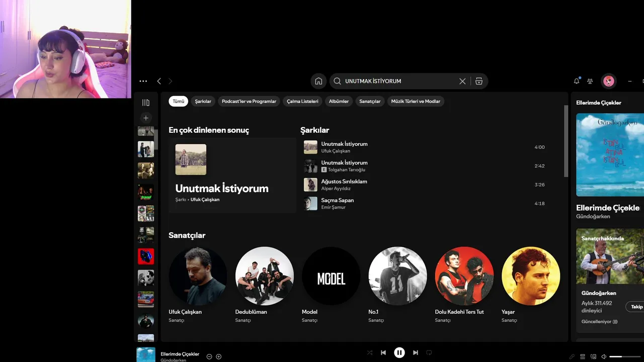Select the Şarkılar filter chip
The height and width of the screenshot is (362, 644).
point(203,101)
